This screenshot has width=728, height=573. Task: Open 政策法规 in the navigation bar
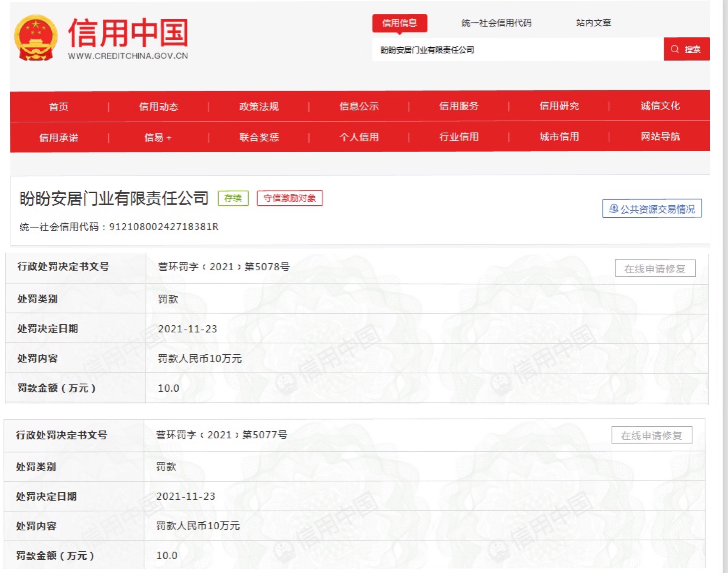(x=259, y=106)
